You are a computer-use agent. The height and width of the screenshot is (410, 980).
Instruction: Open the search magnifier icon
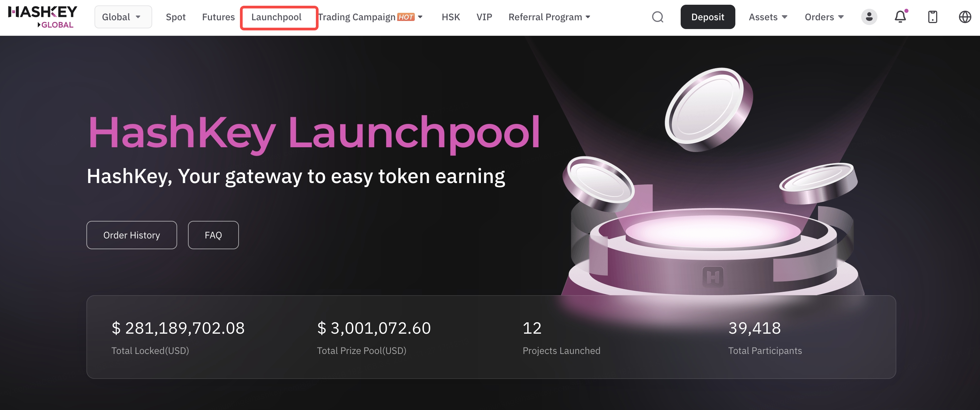coord(657,17)
